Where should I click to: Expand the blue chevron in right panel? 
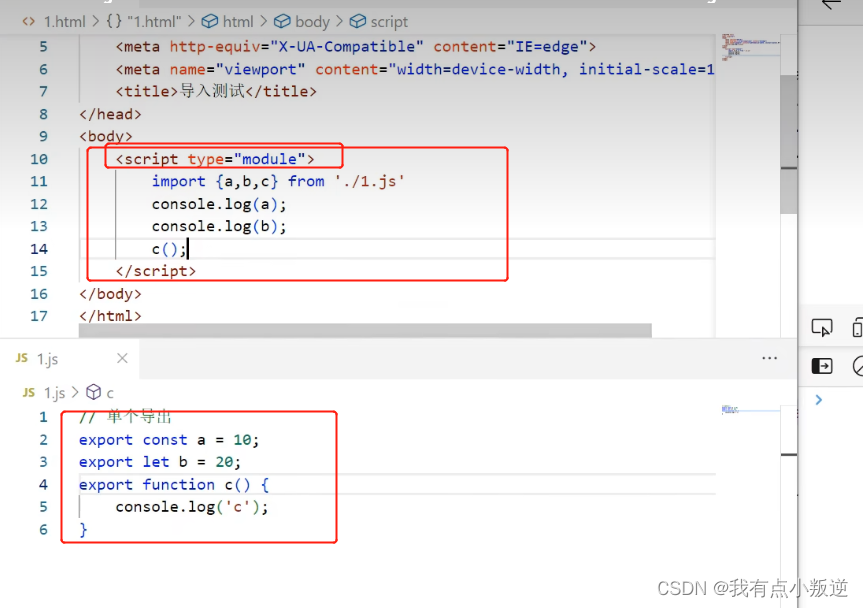point(818,400)
